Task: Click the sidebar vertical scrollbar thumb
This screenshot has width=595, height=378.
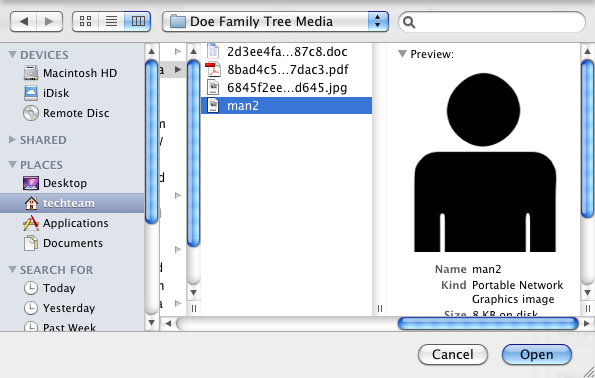Action: (151, 141)
